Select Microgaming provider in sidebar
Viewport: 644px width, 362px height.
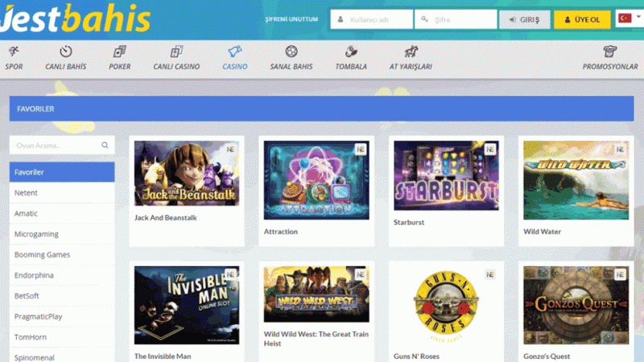pos(62,234)
